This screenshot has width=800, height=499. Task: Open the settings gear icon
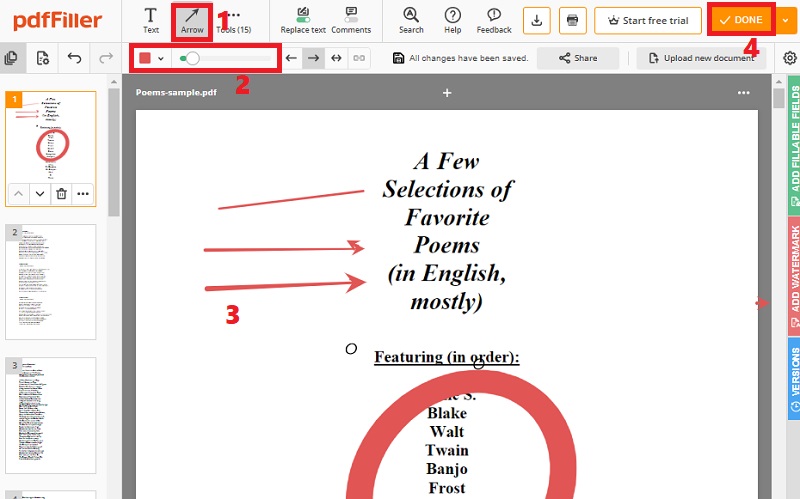pos(789,58)
